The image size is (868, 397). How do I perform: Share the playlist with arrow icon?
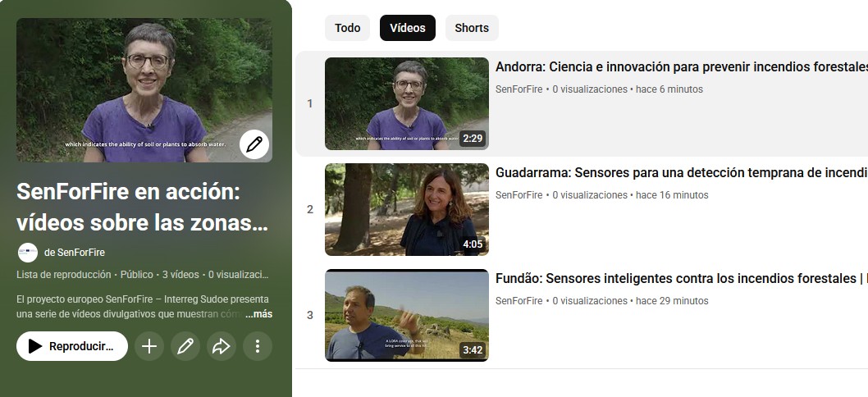point(222,346)
